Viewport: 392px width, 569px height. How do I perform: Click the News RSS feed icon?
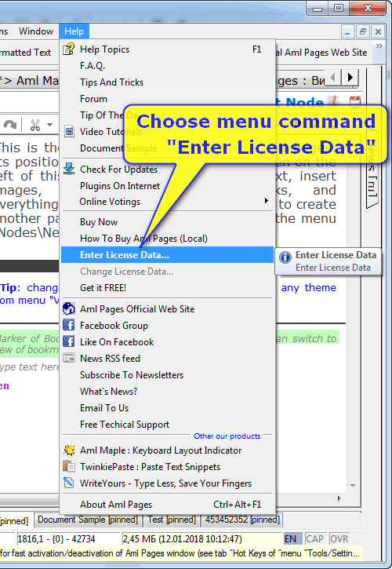click(x=69, y=358)
